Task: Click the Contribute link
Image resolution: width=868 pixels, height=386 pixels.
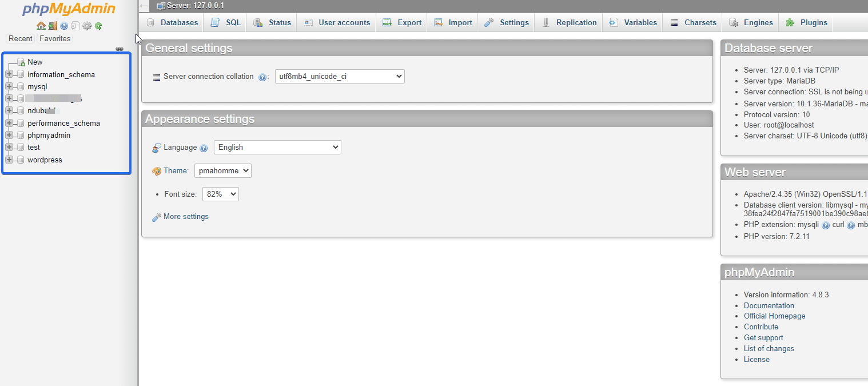Action: click(761, 327)
